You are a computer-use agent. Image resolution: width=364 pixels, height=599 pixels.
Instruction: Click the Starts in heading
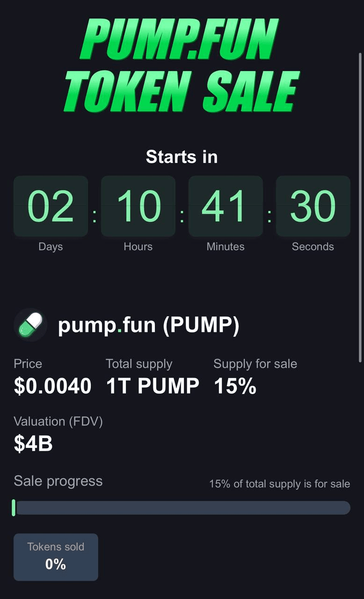[182, 156]
